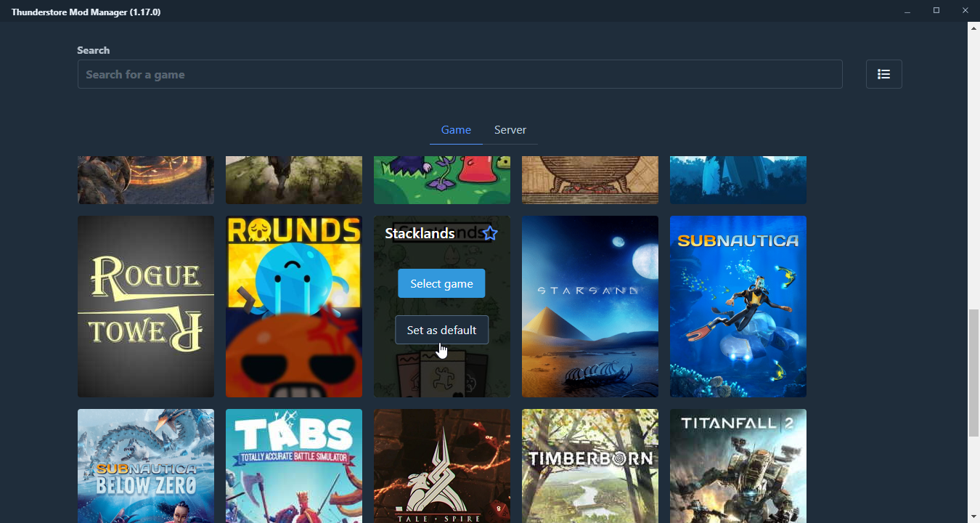Open the Totally Accurate Battle Simulator tile
The height and width of the screenshot is (523, 980).
tap(293, 466)
